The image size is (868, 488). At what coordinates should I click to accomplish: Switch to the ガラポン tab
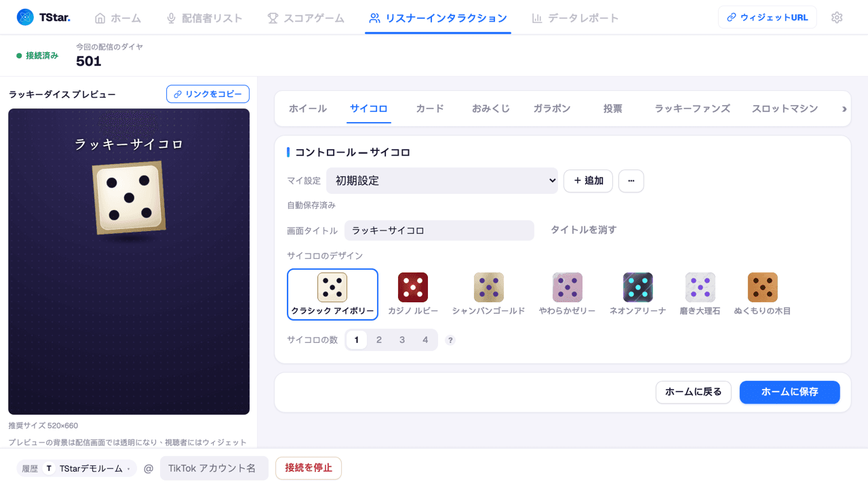tap(552, 108)
